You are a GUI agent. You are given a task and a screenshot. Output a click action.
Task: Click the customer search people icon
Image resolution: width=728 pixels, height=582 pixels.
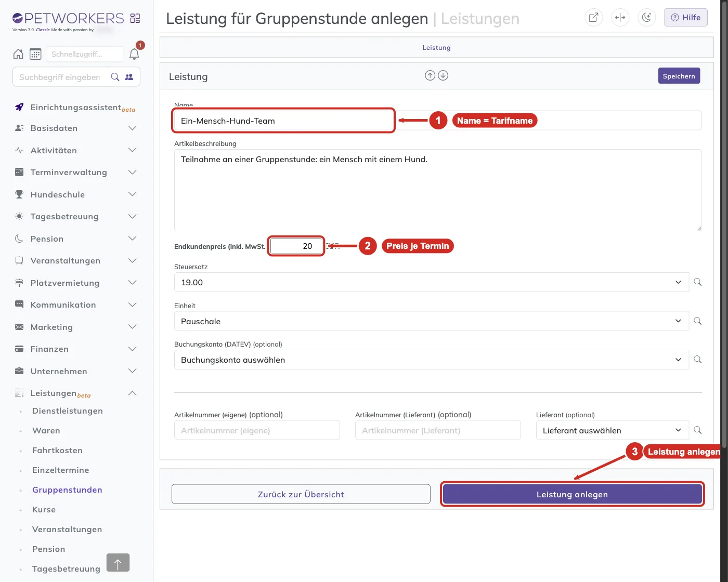(129, 77)
